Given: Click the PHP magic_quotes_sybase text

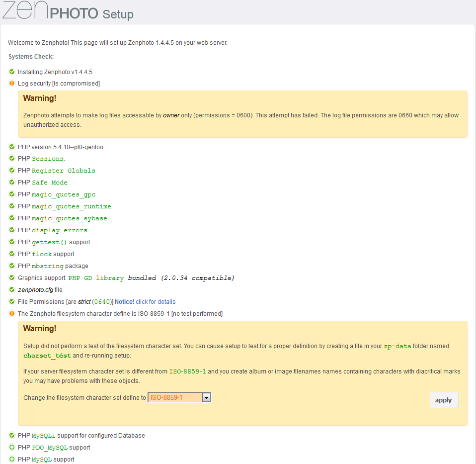Looking at the screenshot, I should 63,218.
